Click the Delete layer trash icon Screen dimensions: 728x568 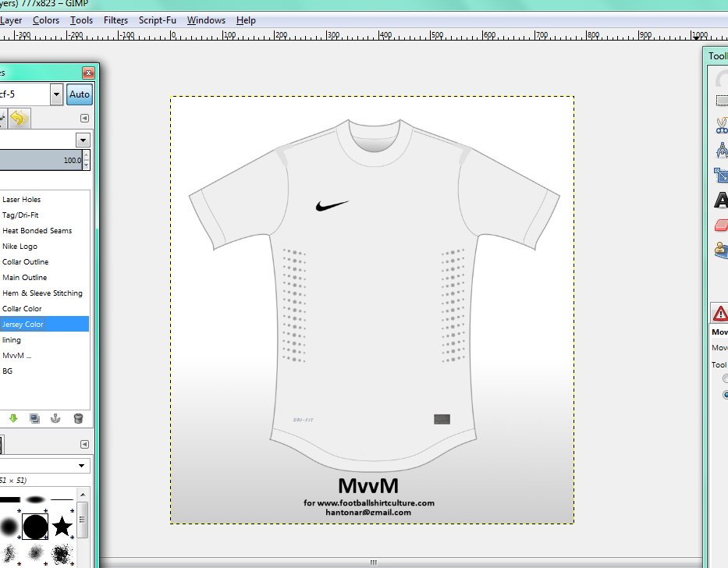tap(78, 418)
